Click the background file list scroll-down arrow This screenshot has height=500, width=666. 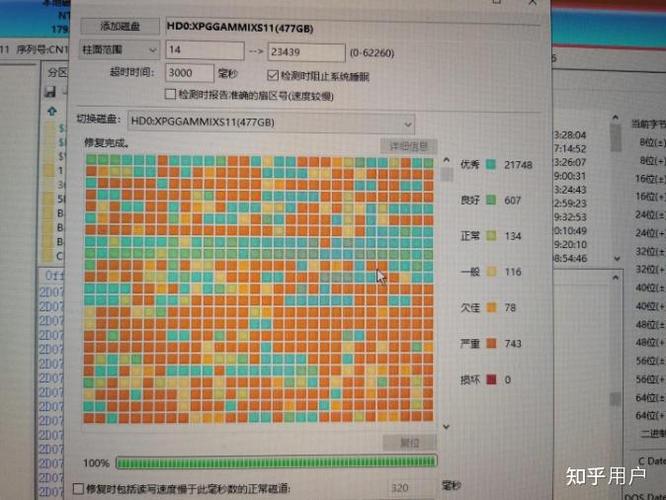tap(617, 258)
